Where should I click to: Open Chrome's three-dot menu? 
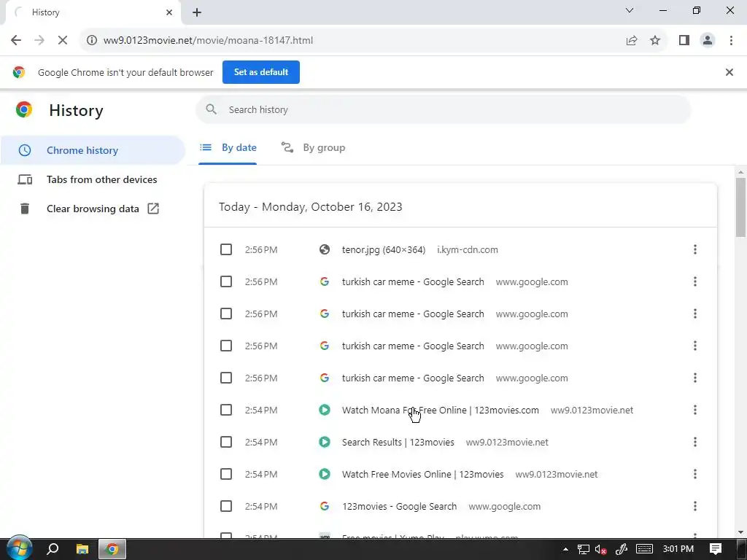[731, 41]
